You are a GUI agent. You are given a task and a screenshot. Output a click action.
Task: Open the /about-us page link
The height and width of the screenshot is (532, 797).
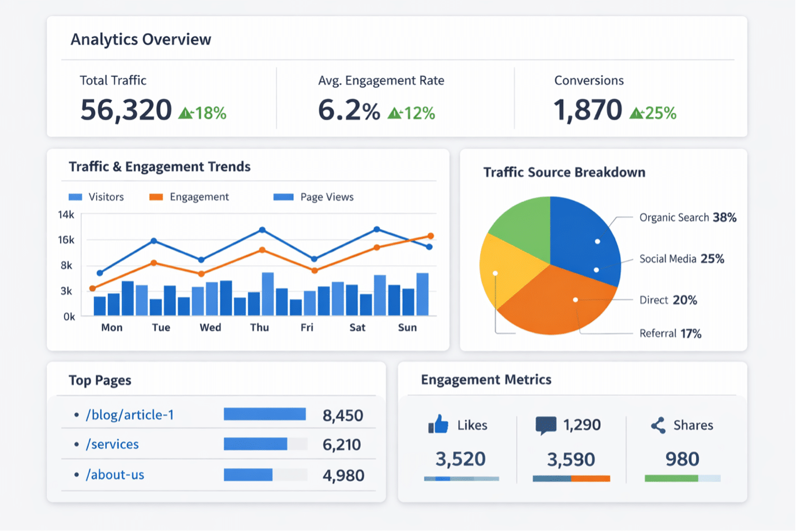(x=115, y=475)
